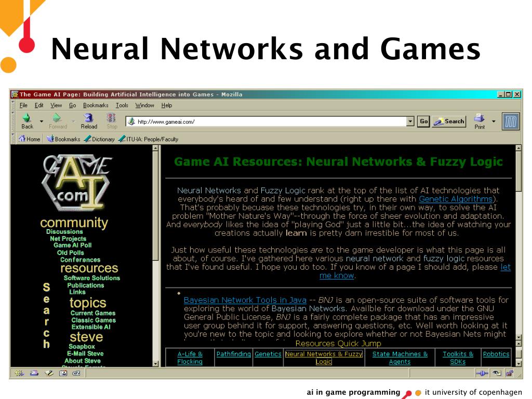Open the Edit menu
Image resolution: width=532 pixels, height=399 pixels.
pyautogui.click(x=39, y=105)
